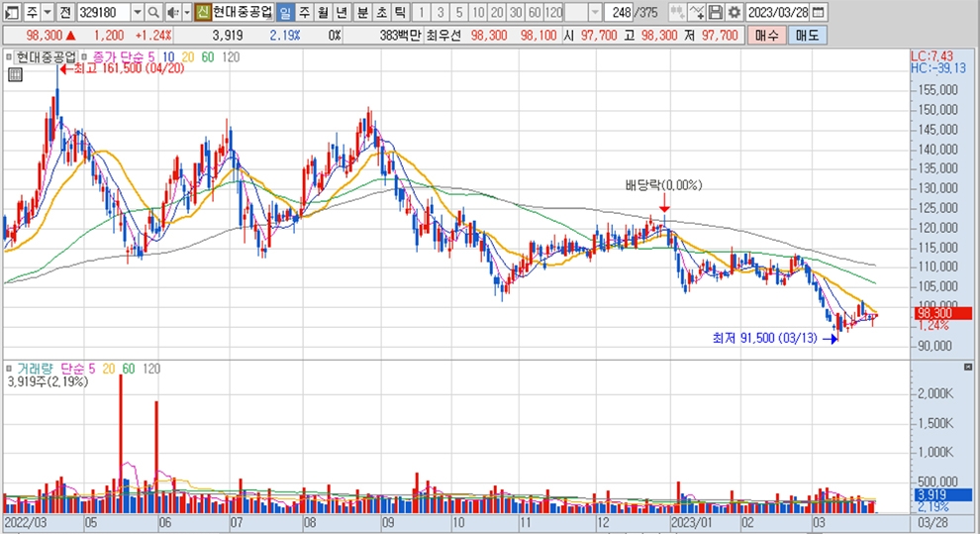Viewport: 980px width, 534px height.
Task: Expand the stock code 329180 dropdown
Action: 138,12
